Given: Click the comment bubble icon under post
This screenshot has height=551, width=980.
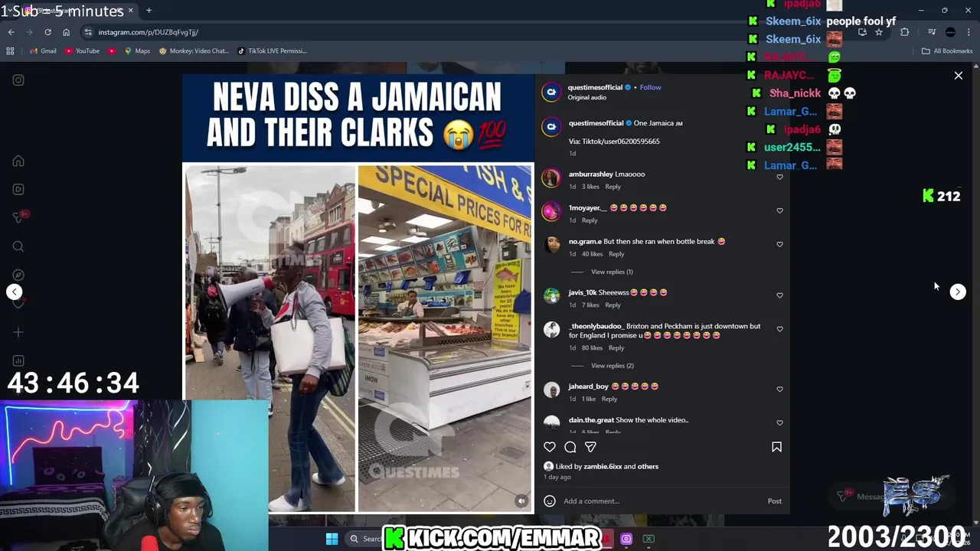Looking at the screenshot, I should coord(570,447).
